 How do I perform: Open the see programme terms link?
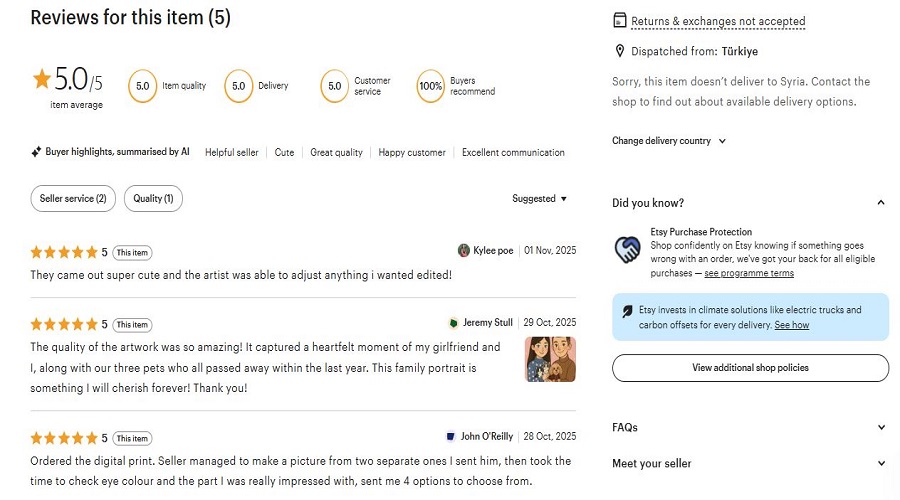click(x=749, y=274)
